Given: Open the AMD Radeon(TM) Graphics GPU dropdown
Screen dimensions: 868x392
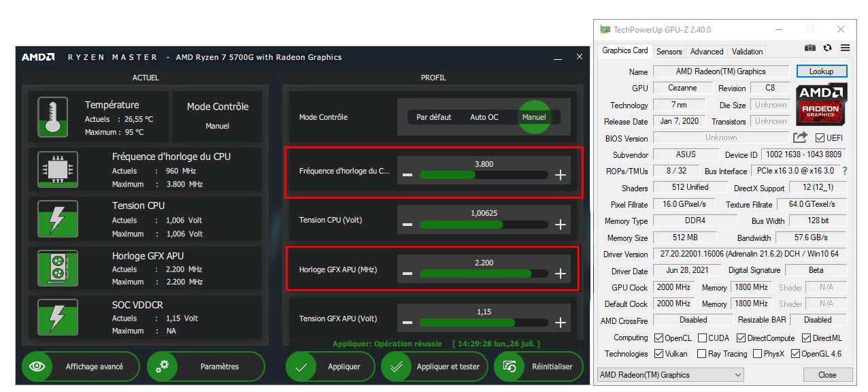Looking at the screenshot, I should [x=670, y=375].
